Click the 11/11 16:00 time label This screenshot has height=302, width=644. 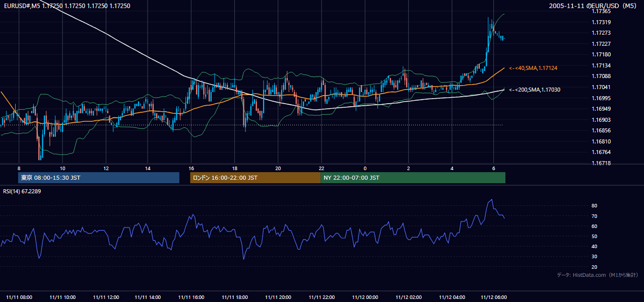coord(192,297)
